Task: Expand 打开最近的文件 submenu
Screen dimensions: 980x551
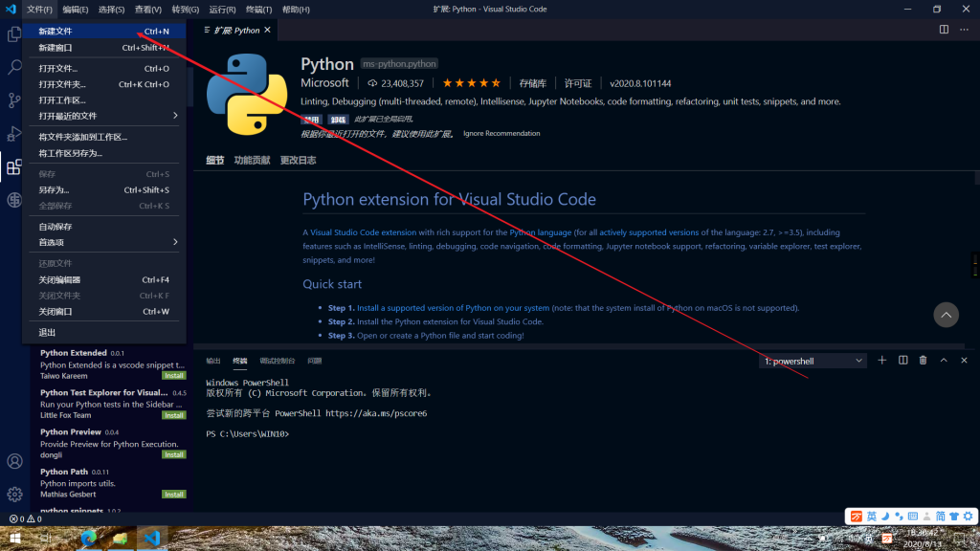Action: [x=103, y=116]
